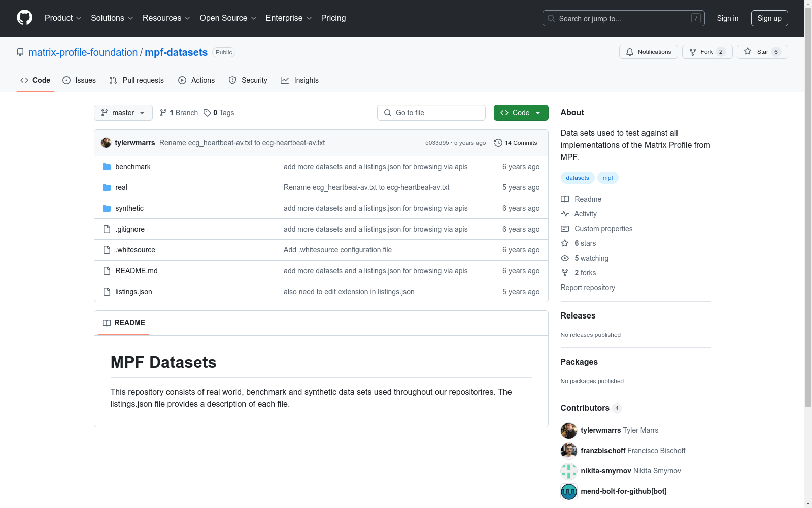Click the Sign in link

pos(728,18)
